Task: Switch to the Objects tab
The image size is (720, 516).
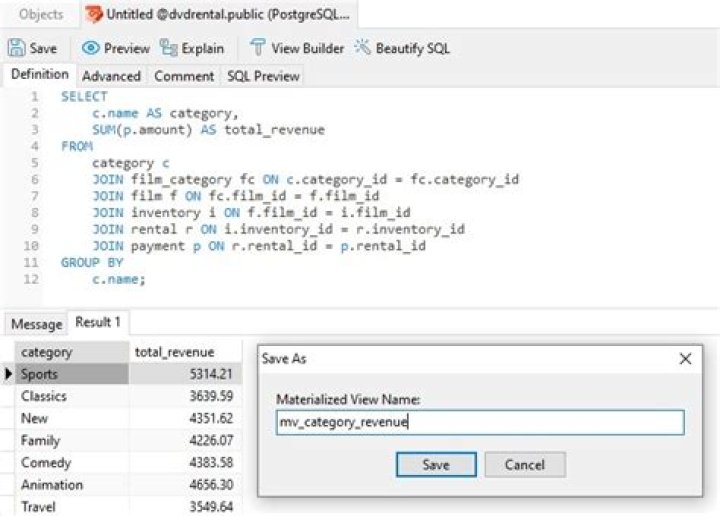Action: point(41,14)
